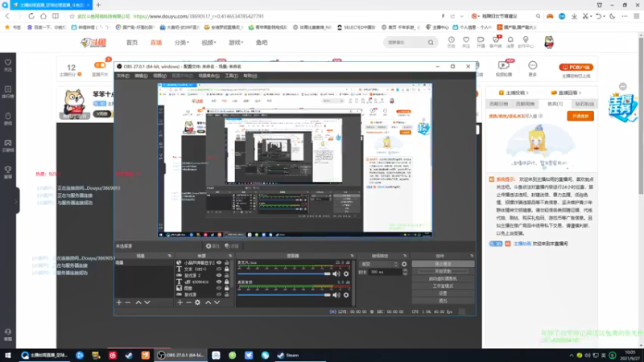Open the 更多 menu in the streamer toolbar
The height and width of the screenshot is (362, 644).
(x=533, y=68)
